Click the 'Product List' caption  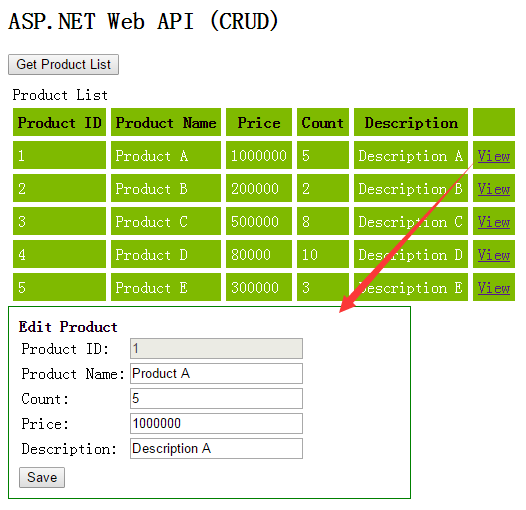[x=60, y=95]
